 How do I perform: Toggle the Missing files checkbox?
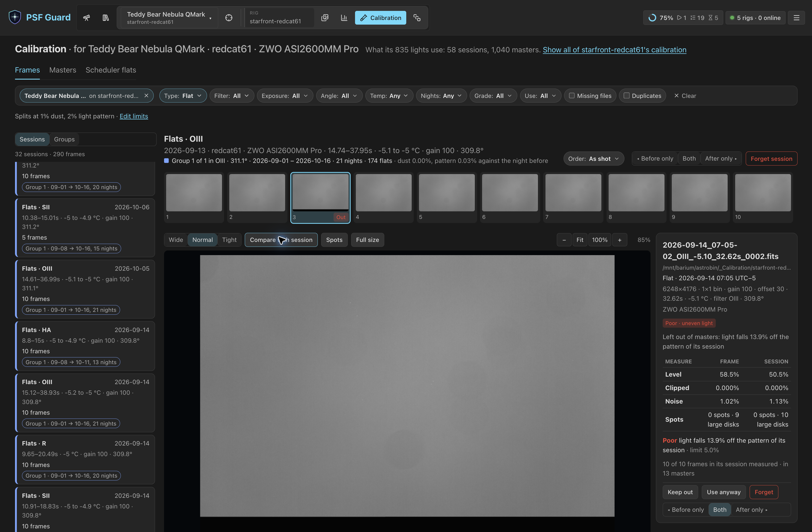572,96
